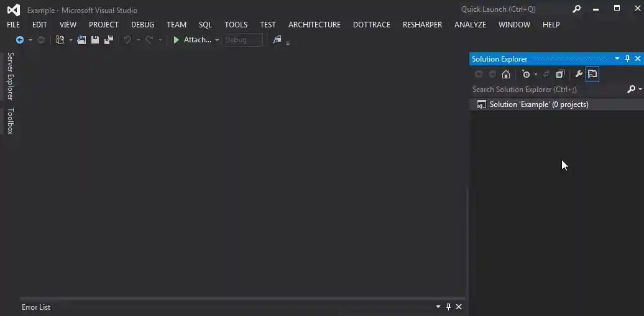Open the RESHARPER menu
This screenshot has height=316, width=644.
coord(422,25)
